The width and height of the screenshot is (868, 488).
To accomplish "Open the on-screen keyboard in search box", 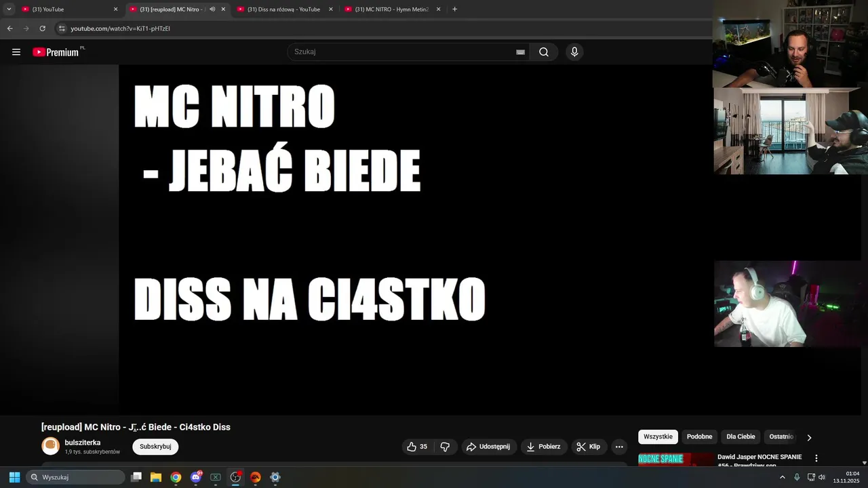I will 520,52.
